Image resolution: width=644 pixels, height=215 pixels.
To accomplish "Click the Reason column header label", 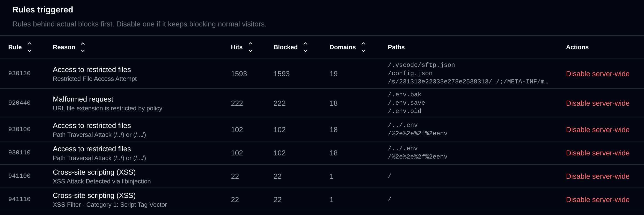I will click(x=64, y=47).
